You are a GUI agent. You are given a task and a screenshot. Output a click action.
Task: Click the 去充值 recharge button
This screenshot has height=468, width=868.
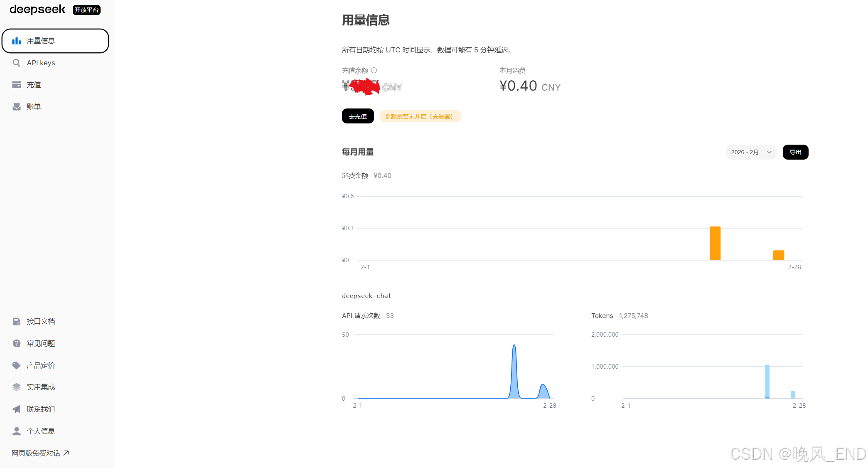[x=357, y=116]
